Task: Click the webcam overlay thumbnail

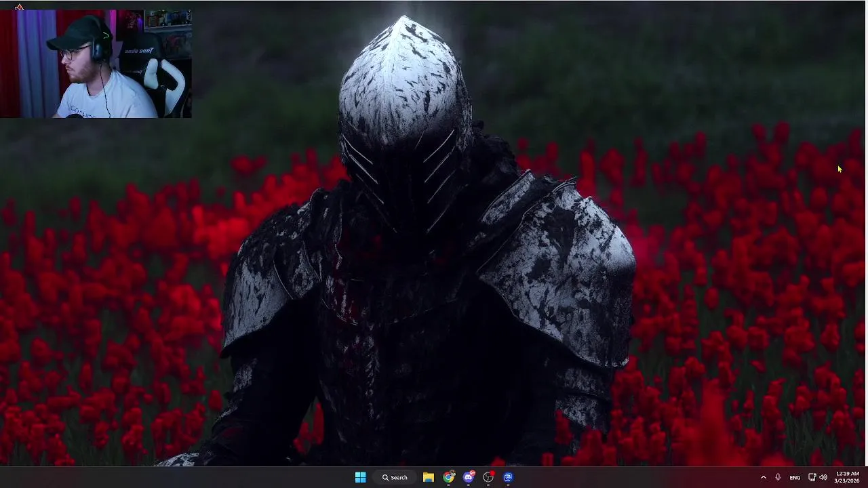Action: [96, 63]
